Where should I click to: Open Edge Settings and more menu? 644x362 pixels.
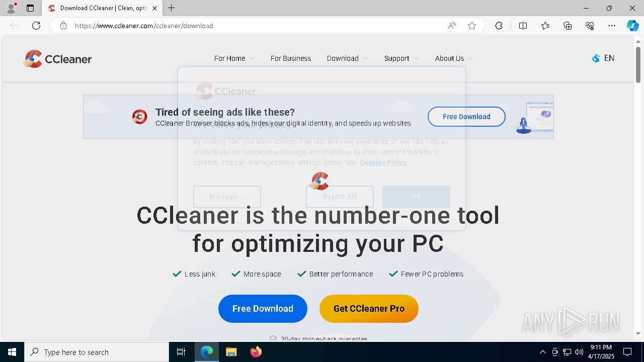click(x=612, y=26)
